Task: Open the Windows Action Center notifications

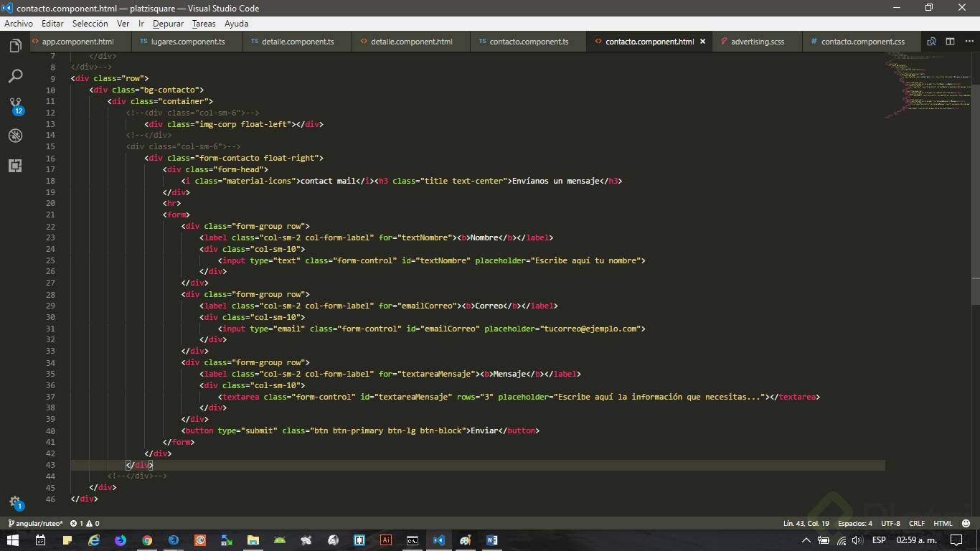Action: 956,540
